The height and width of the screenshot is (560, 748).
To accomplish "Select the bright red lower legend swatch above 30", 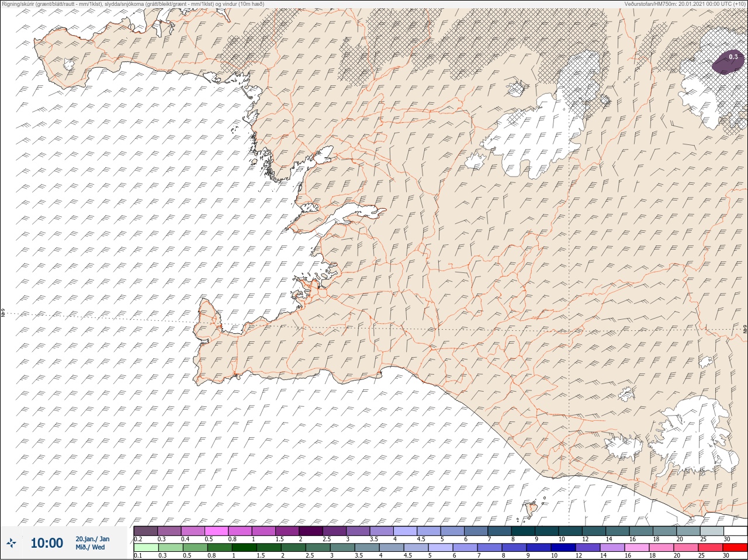I will [x=735, y=548].
